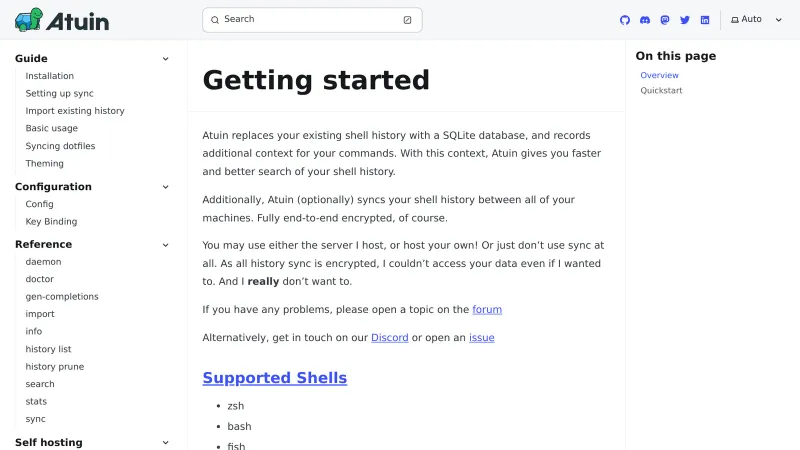This screenshot has width=800, height=450.
Task: Collapse the Guide sidebar section
Action: [x=166, y=59]
